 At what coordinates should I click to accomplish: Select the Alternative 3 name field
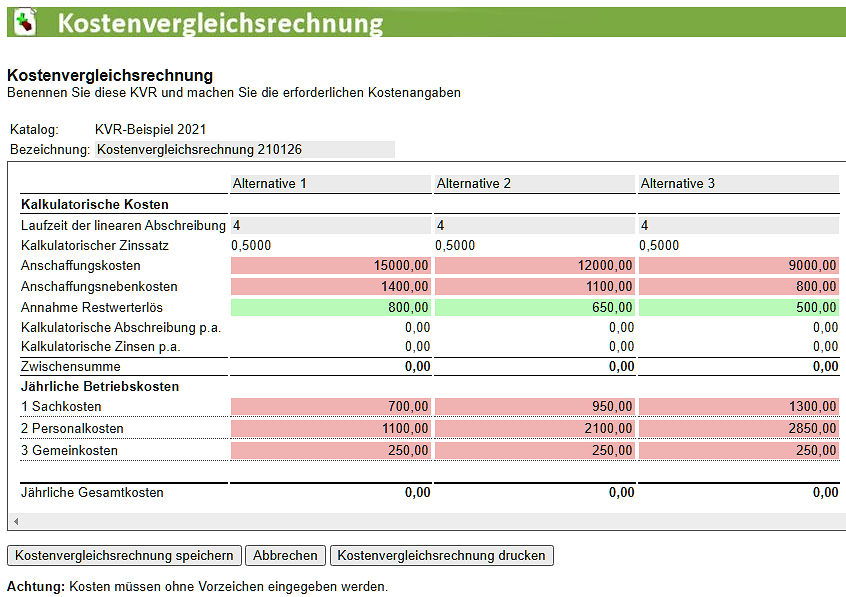pyautogui.click(x=739, y=184)
